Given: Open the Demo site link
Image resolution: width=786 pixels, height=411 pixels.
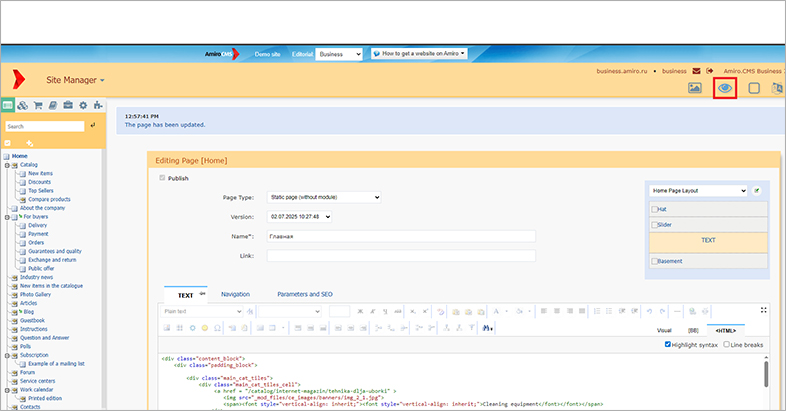Looking at the screenshot, I should pos(270,53).
